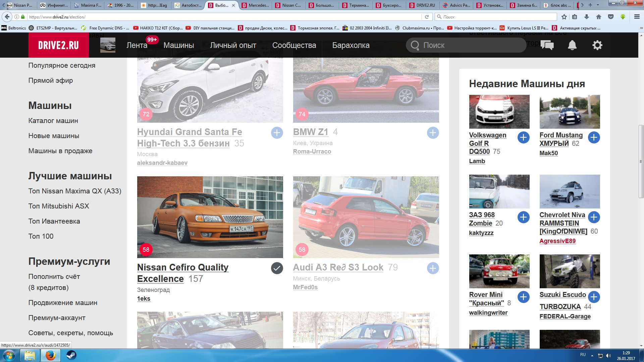Open Топ Ивантеевка link
The height and width of the screenshot is (362, 644).
click(x=54, y=221)
